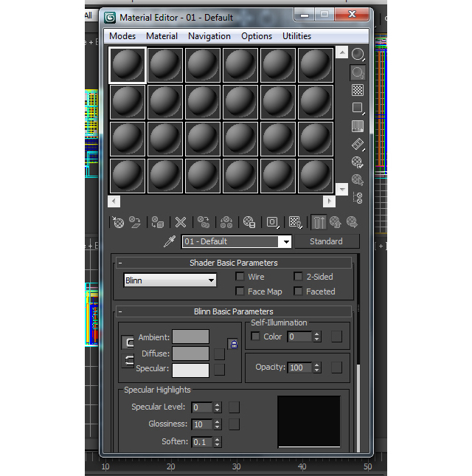Increase Opacity with spinner arrow
Viewport: 472px width, 476px height.
[x=316, y=365]
